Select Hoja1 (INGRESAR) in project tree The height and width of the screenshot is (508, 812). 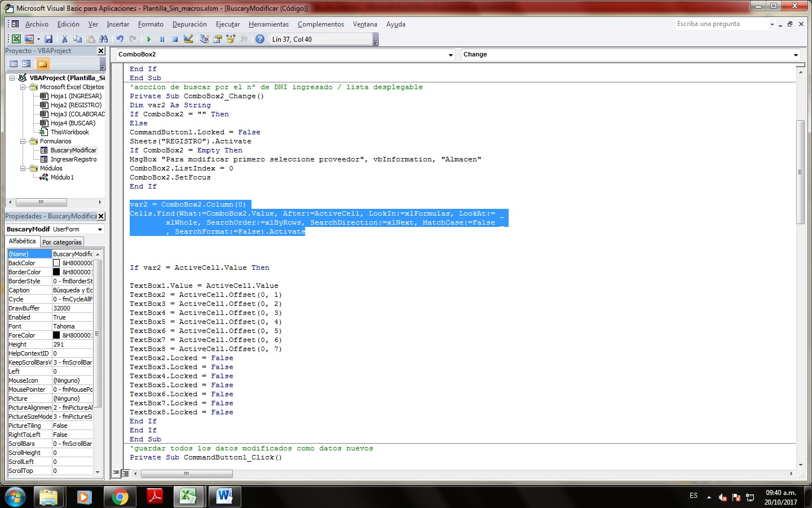tap(76, 96)
